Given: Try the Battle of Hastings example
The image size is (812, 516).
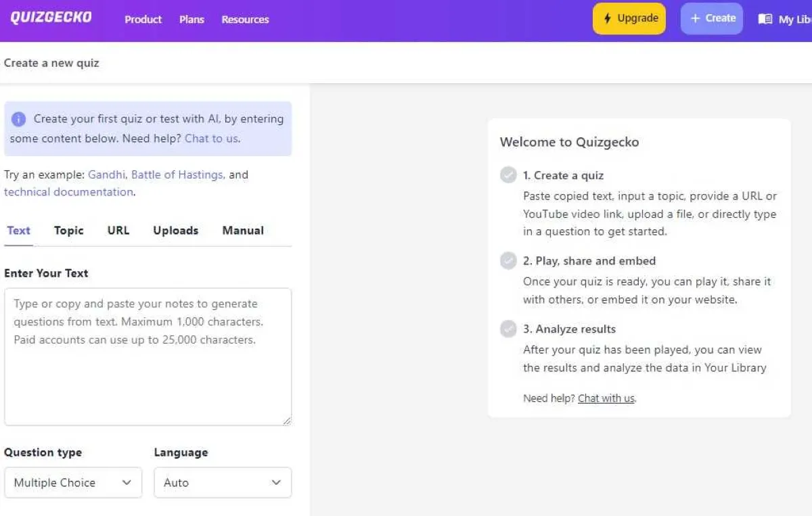Looking at the screenshot, I should click(x=177, y=174).
